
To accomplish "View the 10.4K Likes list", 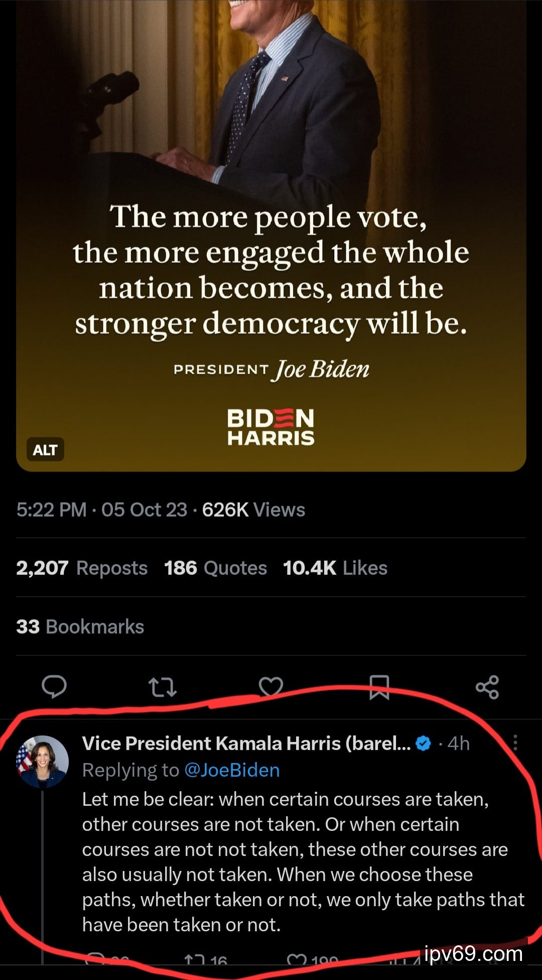I will pos(335,568).
